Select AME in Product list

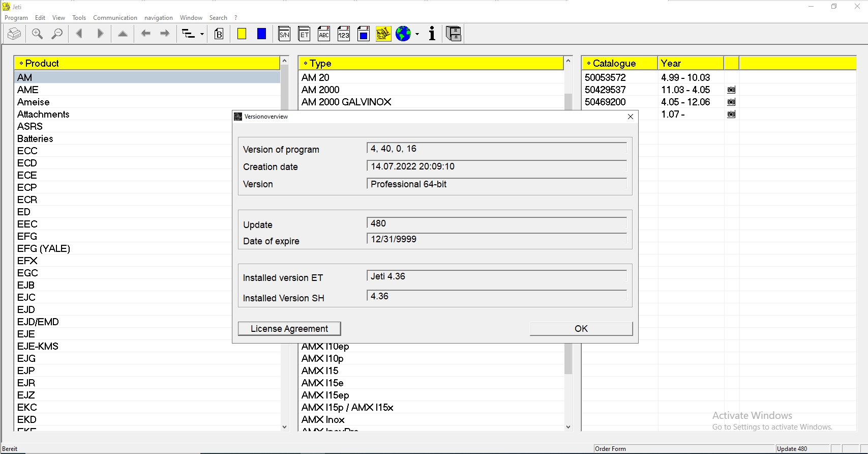point(147,90)
